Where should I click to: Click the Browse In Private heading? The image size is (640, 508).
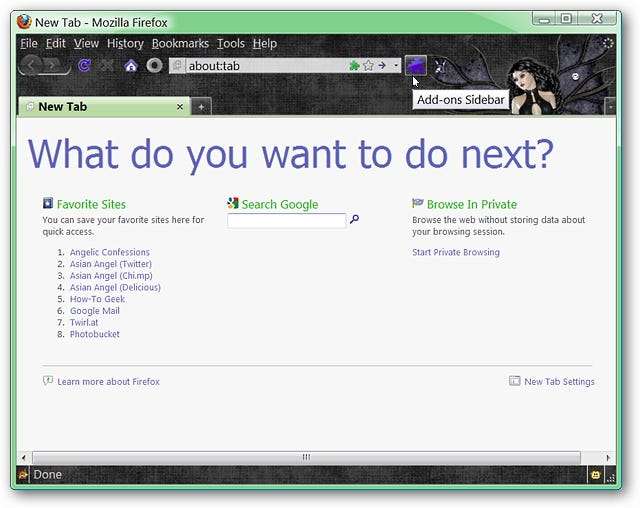tap(472, 204)
